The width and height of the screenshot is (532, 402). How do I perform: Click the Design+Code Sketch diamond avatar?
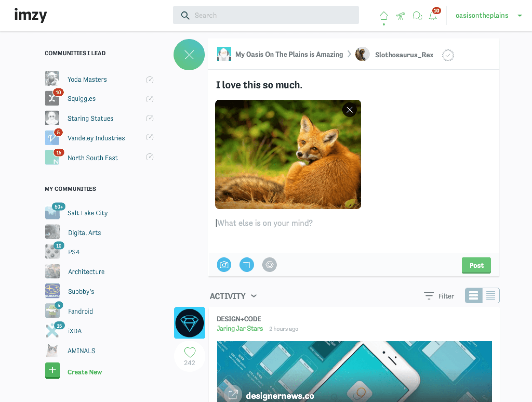[190, 323]
